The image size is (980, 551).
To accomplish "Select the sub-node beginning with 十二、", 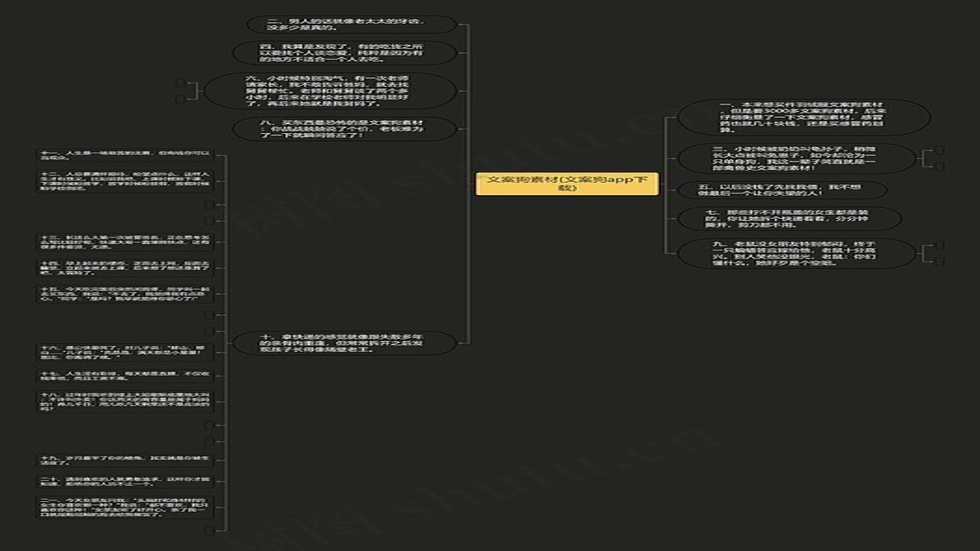I will [x=124, y=181].
